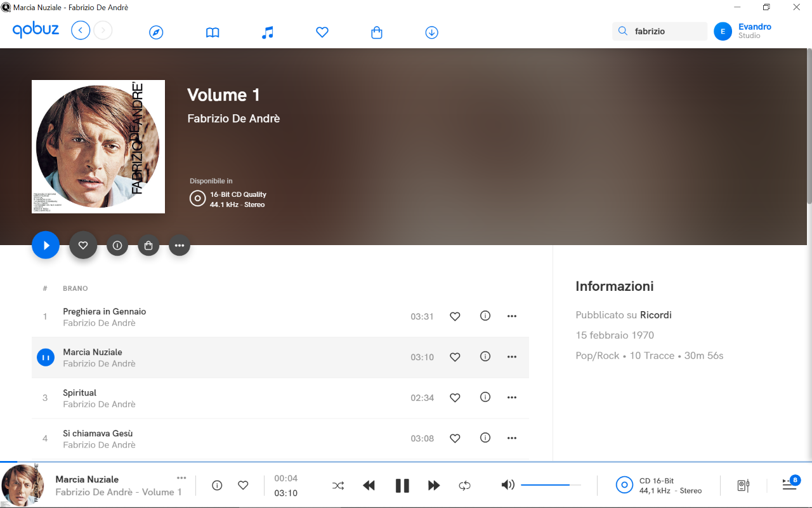The height and width of the screenshot is (508, 812).
Task: Open album more options menu
Action: click(180, 245)
